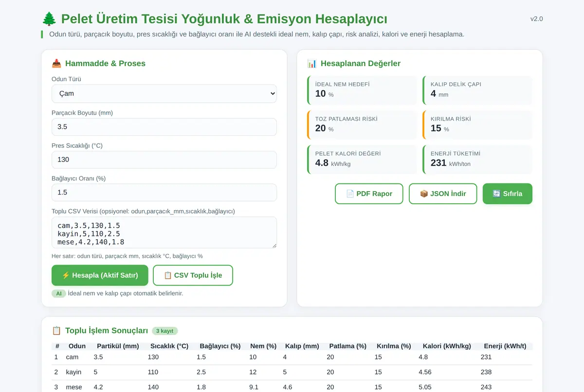Screen dimensions: 584x392
Task: Click the chart icon beside Hesaplanan Değerler
Action: click(312, 63)
